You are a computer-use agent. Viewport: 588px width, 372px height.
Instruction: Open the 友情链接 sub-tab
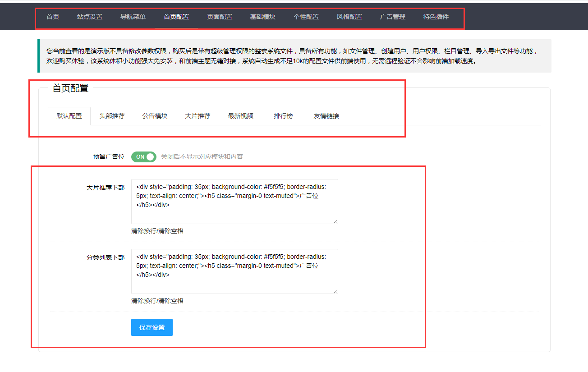pyautogui.click(x=326, y=115)
